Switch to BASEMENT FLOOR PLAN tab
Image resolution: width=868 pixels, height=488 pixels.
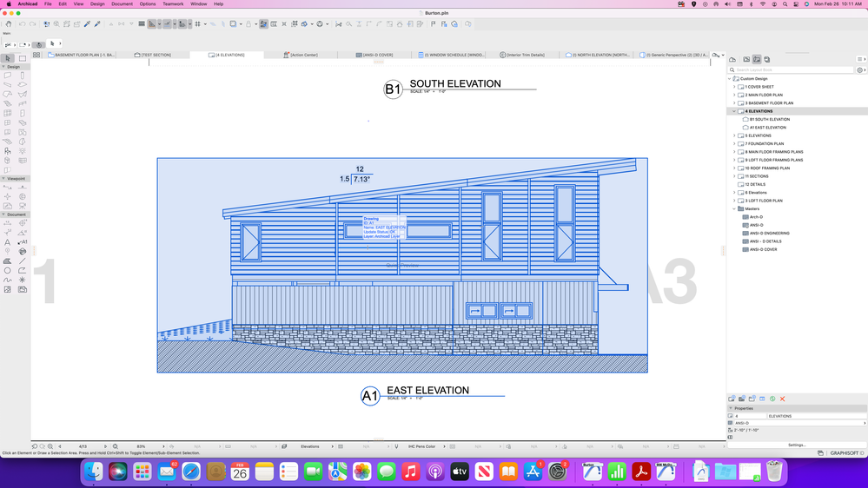[x=82, y=55]
